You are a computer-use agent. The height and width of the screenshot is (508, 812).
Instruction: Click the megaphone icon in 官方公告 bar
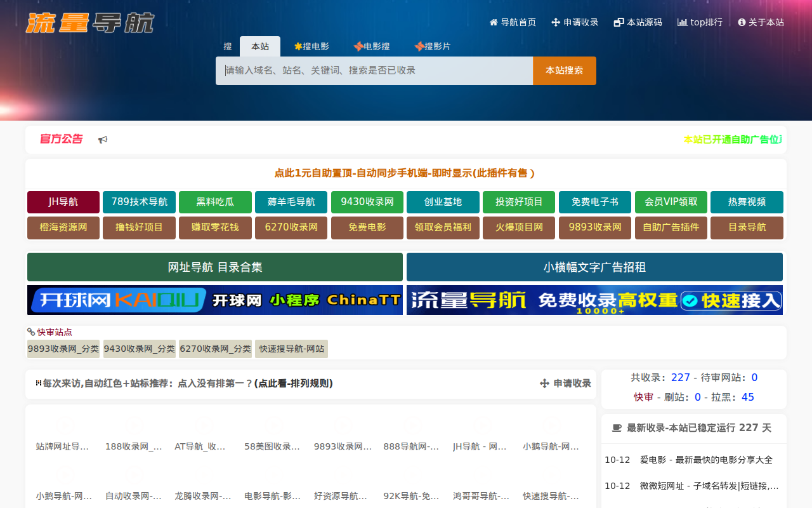coord(103,140)
